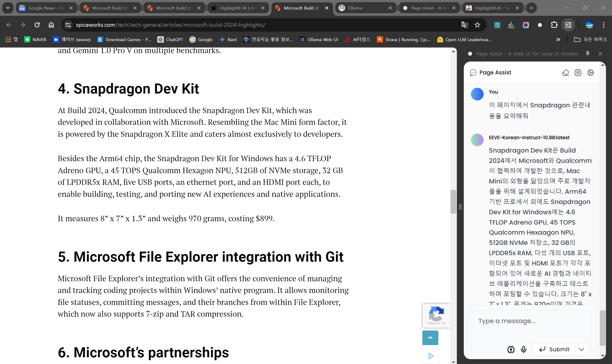Click the 4. Snapdragon Dev Kit heading
The width and height of the screenshot is (612, 364).
128,89
